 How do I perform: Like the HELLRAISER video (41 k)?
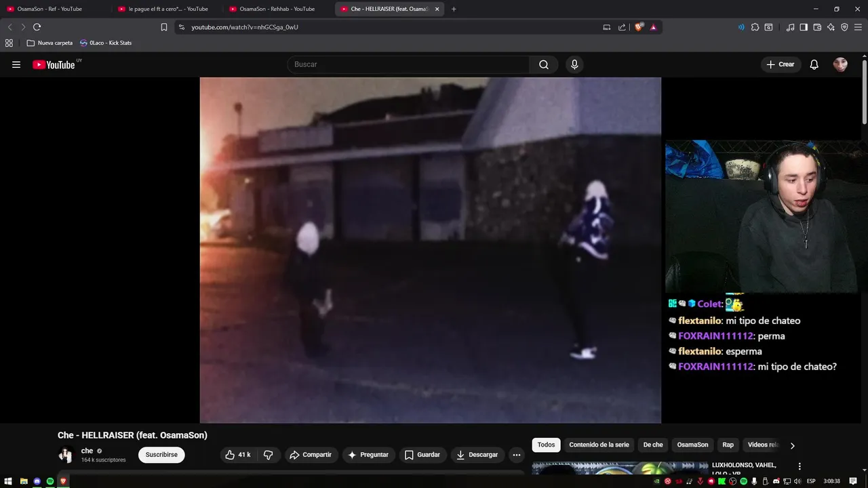point(238,455)
